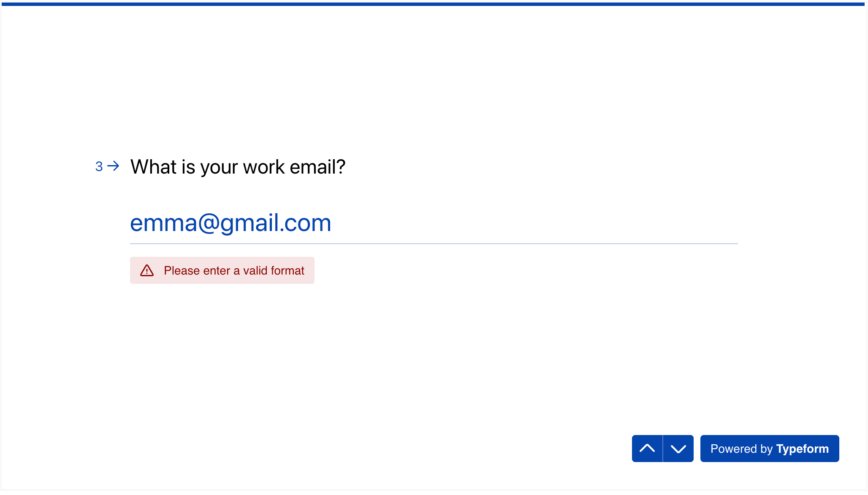868x495 pixels.
Task: Click the red warning triangle icon
Action: pyautogui.click(x=147, y=270)
